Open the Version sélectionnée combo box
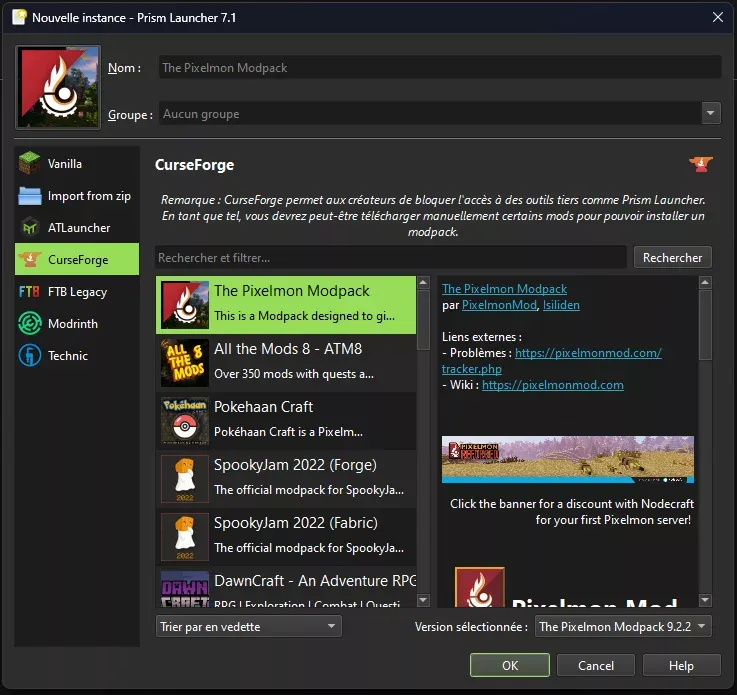Viewport: 737px width, 695px height. click(623, 626)
